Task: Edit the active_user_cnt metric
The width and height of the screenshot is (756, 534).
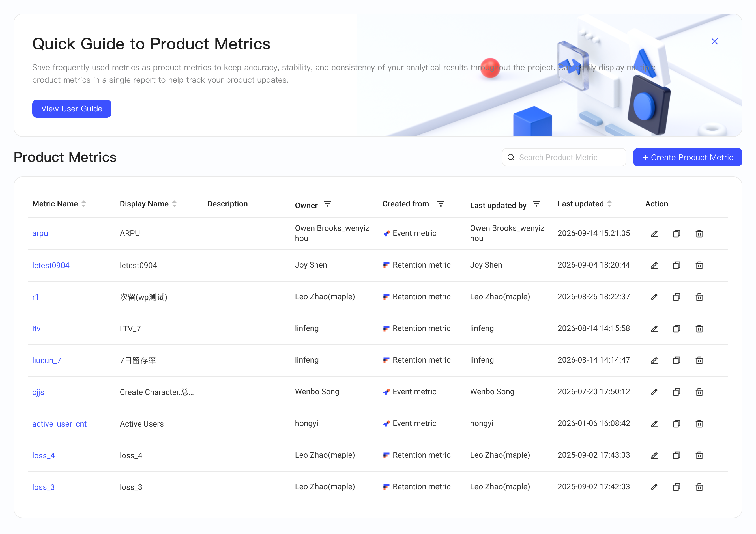Action: [654, 424]
